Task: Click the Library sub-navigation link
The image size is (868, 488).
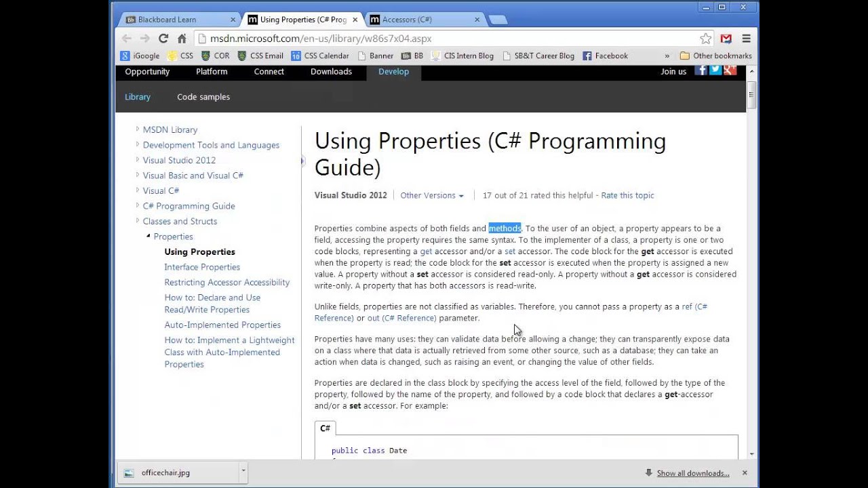Action: pyautogui.click(x=138, y=97)
